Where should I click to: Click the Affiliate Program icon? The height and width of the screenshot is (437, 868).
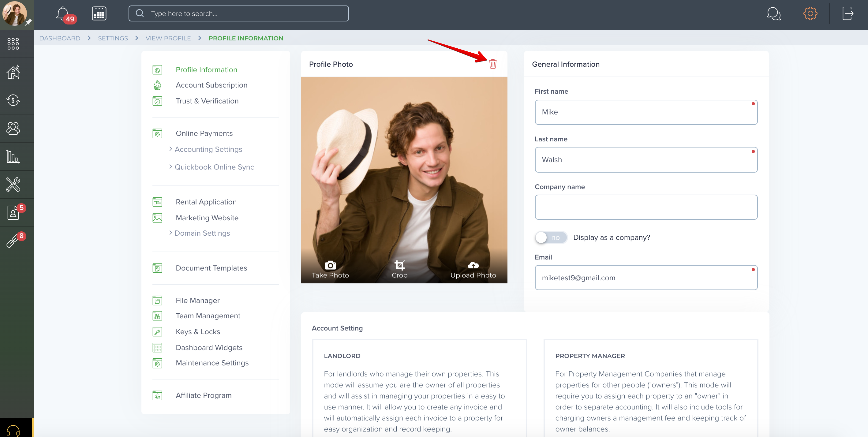(157, 396)
